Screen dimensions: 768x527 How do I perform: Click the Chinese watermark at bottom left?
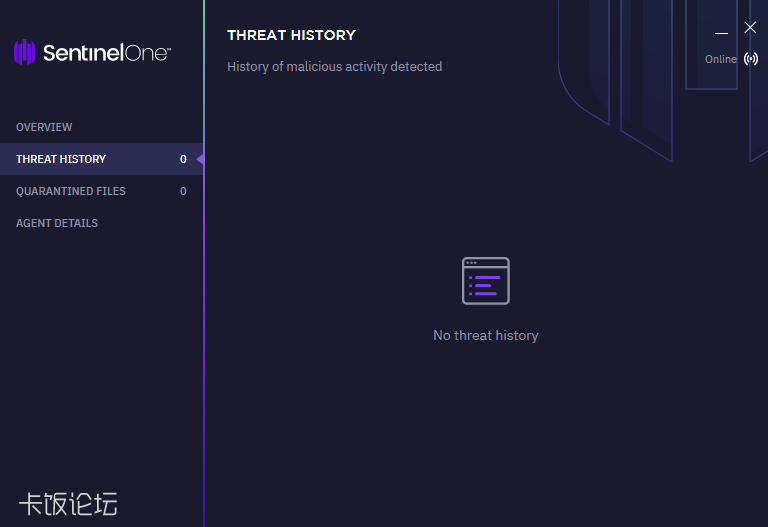[x=68, y=503]
